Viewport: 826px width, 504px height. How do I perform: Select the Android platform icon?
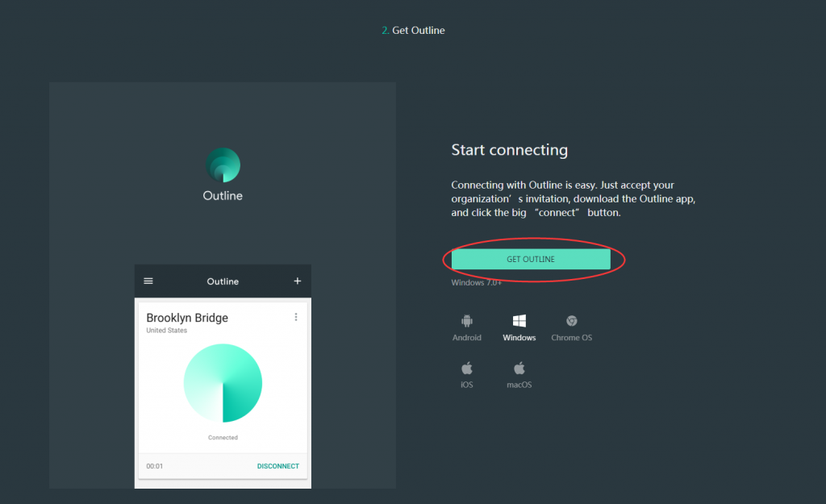pos(467,321)
